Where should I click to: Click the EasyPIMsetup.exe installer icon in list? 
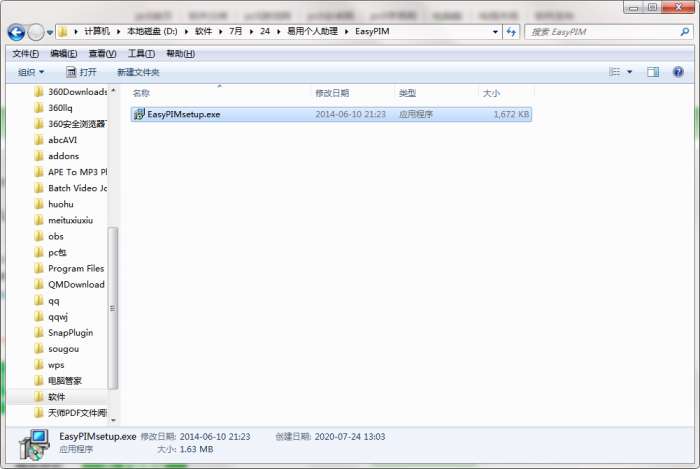point(139,114)
